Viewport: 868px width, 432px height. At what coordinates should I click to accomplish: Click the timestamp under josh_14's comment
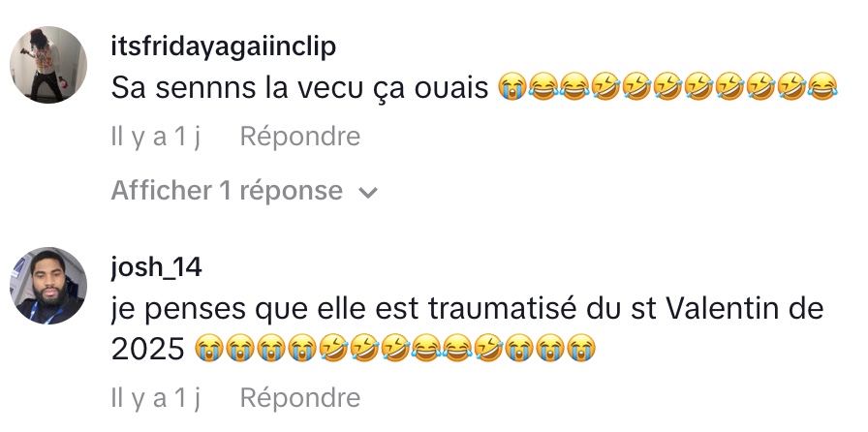point(156,398)
